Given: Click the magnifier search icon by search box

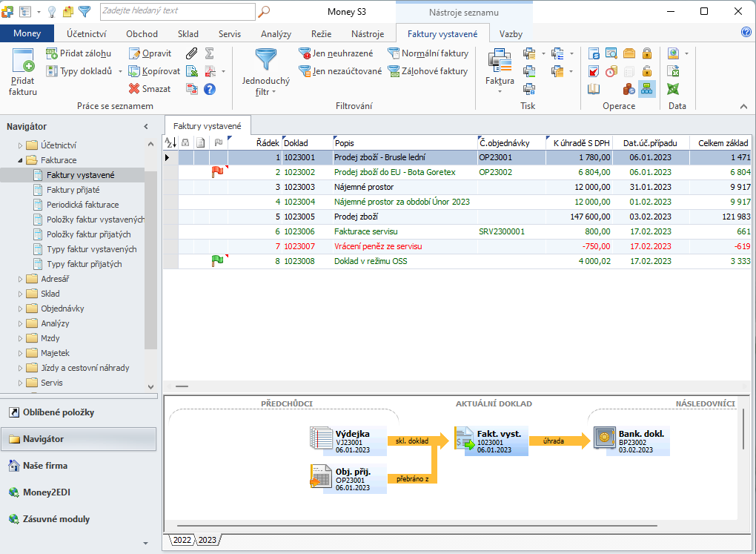Looking at the screenshot, I should [x=264, y=11].
